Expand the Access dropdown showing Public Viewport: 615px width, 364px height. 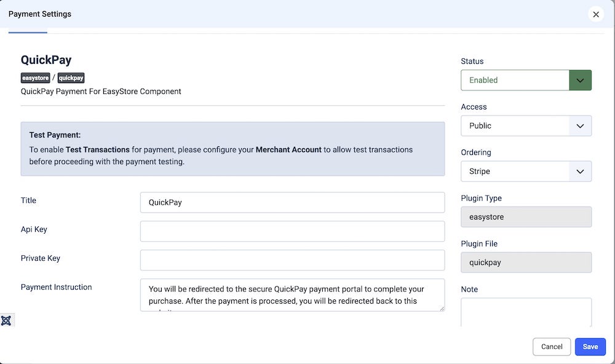526,125
